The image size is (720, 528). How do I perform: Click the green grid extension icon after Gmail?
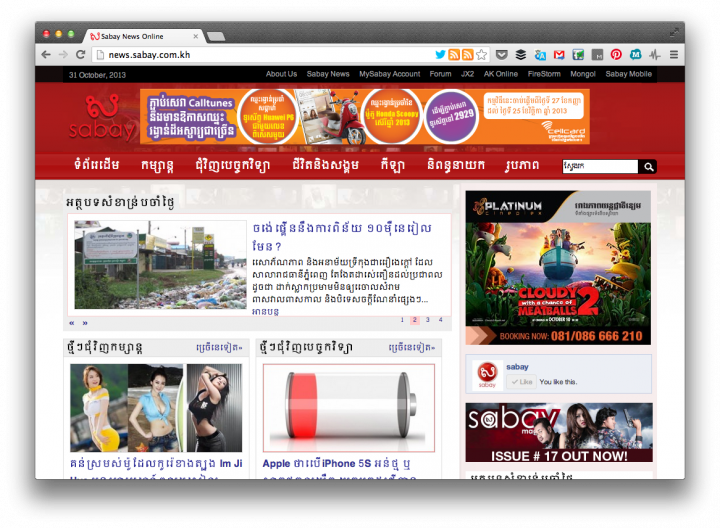(x=578, y=55)
